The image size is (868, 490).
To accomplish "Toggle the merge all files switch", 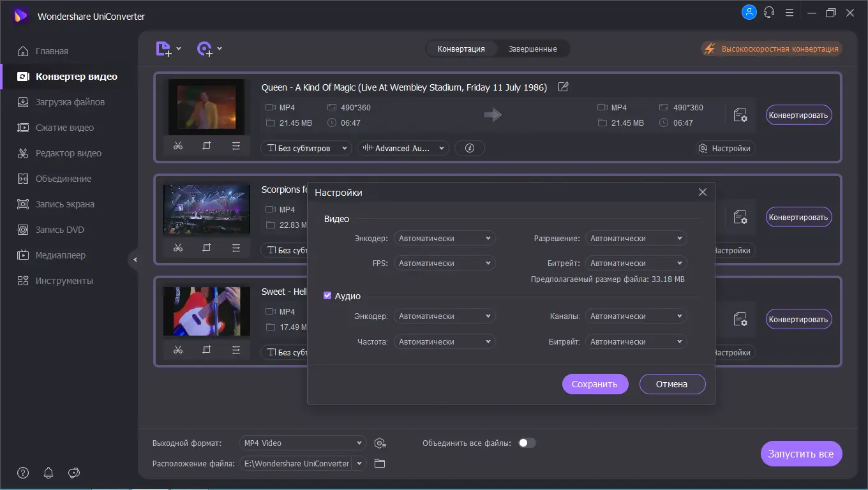I will click(527, 443).
